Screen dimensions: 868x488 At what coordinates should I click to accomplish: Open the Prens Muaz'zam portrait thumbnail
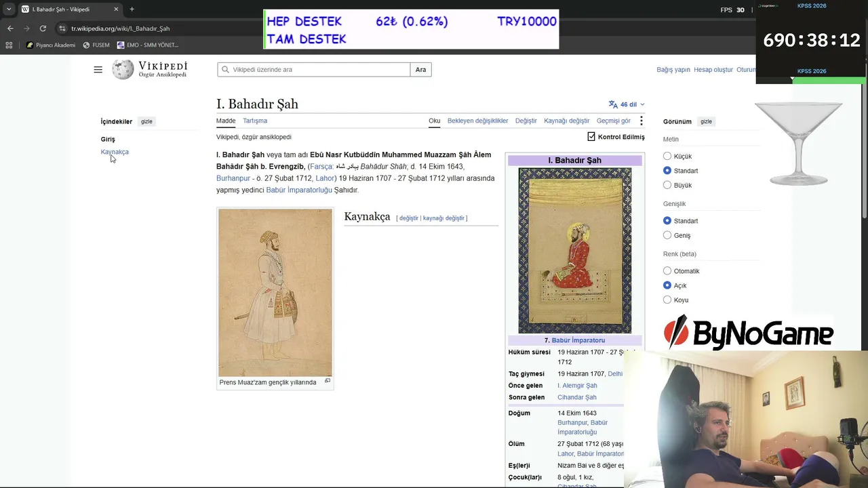[275, 292]
